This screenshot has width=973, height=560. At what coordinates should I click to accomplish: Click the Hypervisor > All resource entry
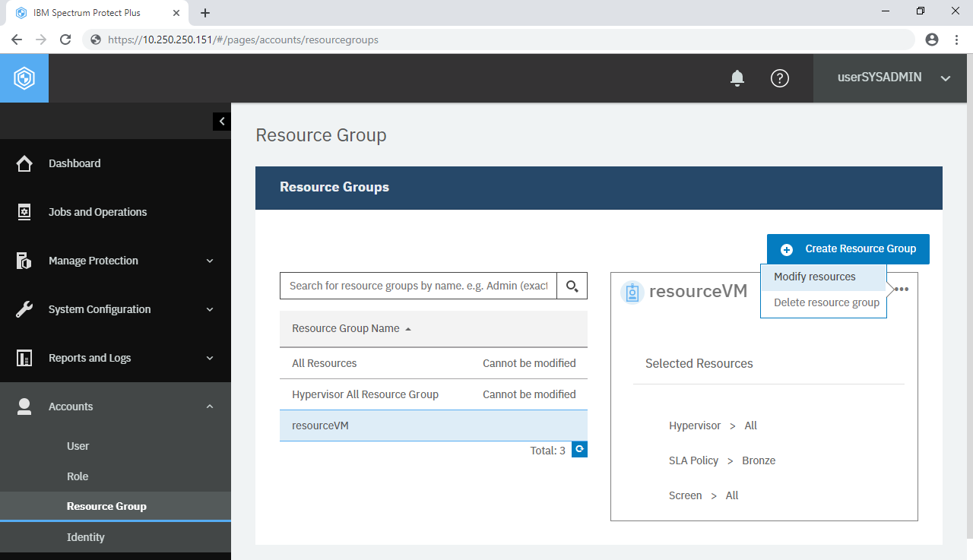pos(713,426)
